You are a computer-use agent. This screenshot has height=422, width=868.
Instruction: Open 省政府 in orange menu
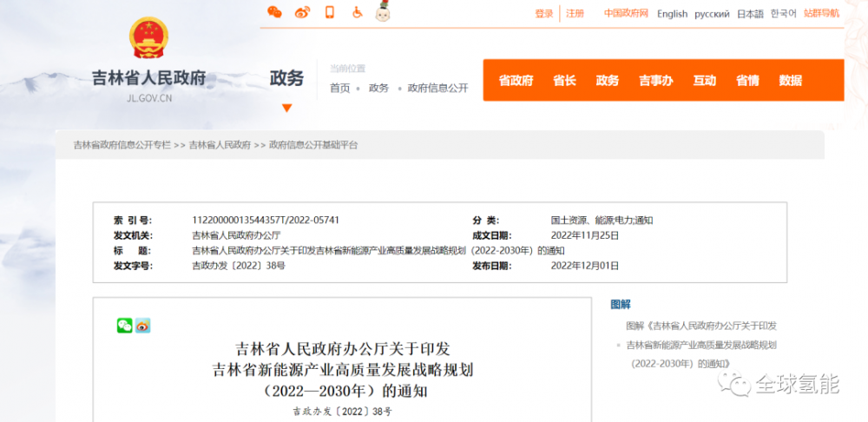(x=516, y=81)
